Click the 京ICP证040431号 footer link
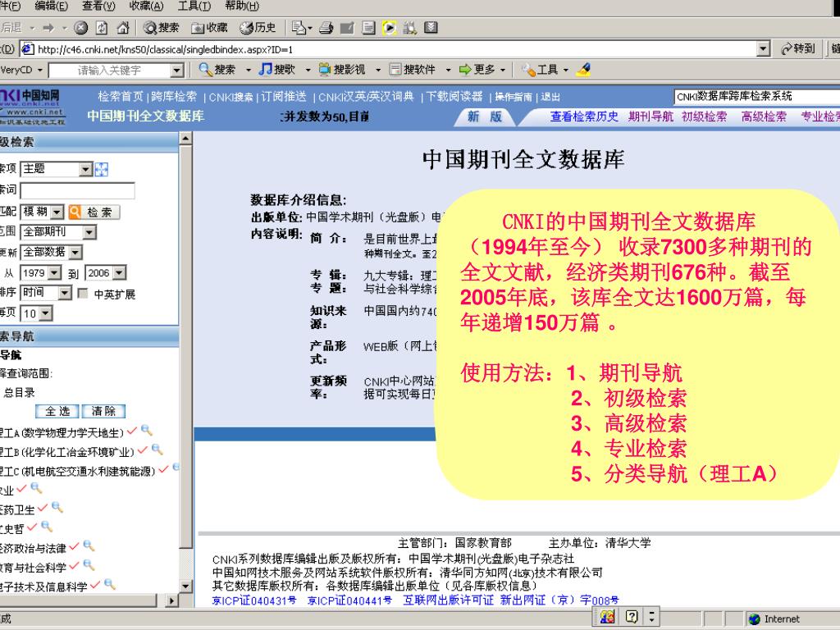Viewport: 840px width, 630px height. pos(254,600)
